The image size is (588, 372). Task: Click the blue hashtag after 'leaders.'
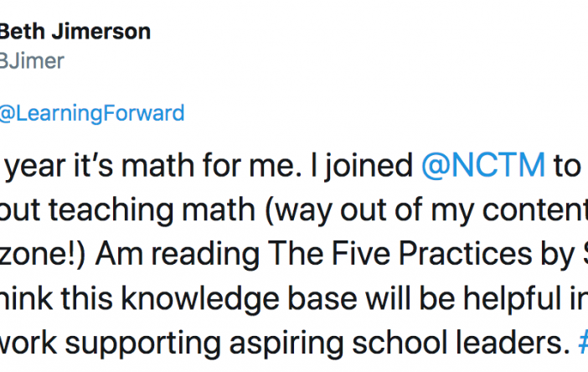point(583,342)
